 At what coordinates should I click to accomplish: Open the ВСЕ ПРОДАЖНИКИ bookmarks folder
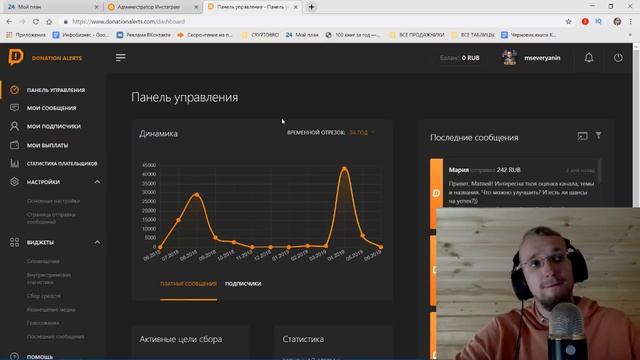coord(417,35)
